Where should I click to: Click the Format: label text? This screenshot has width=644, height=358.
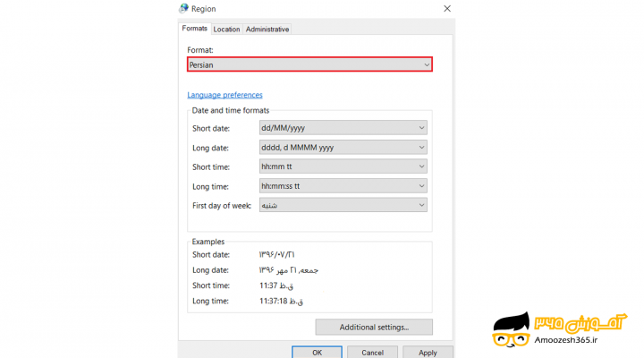coord(200,50)
